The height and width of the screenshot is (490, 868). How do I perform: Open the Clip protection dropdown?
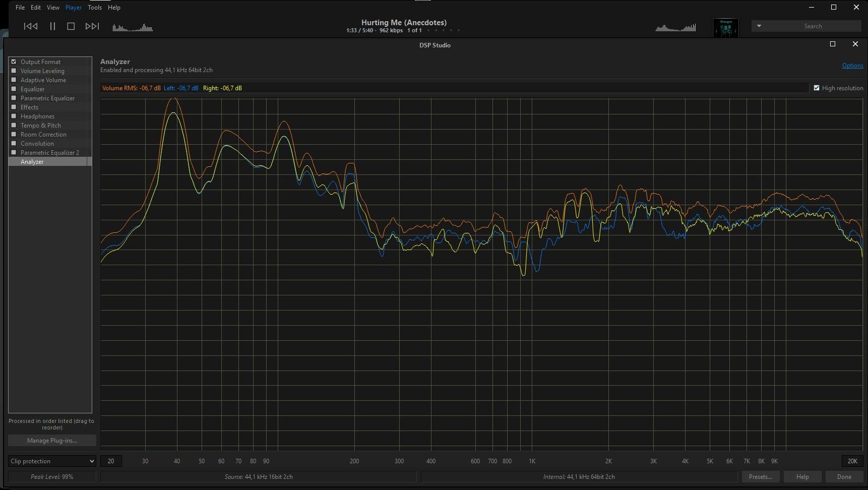(52, 461)
